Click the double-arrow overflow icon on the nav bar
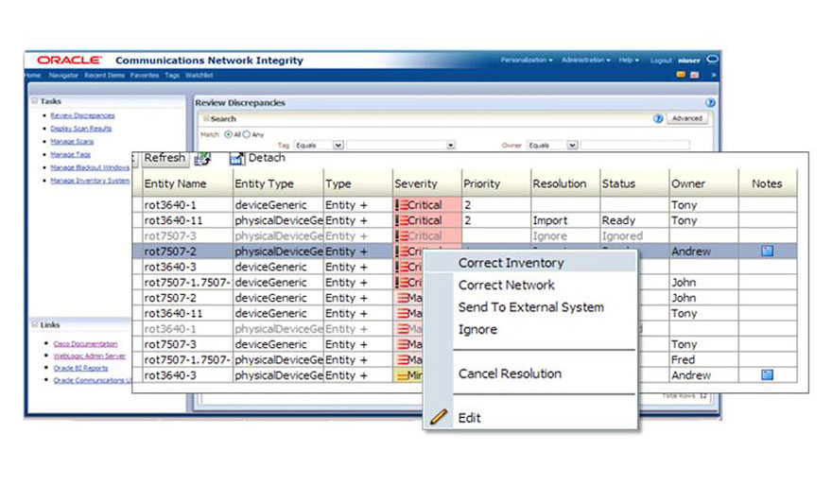Image resolution: width=832 pixels, height=504 pixels. click(714, 75)
